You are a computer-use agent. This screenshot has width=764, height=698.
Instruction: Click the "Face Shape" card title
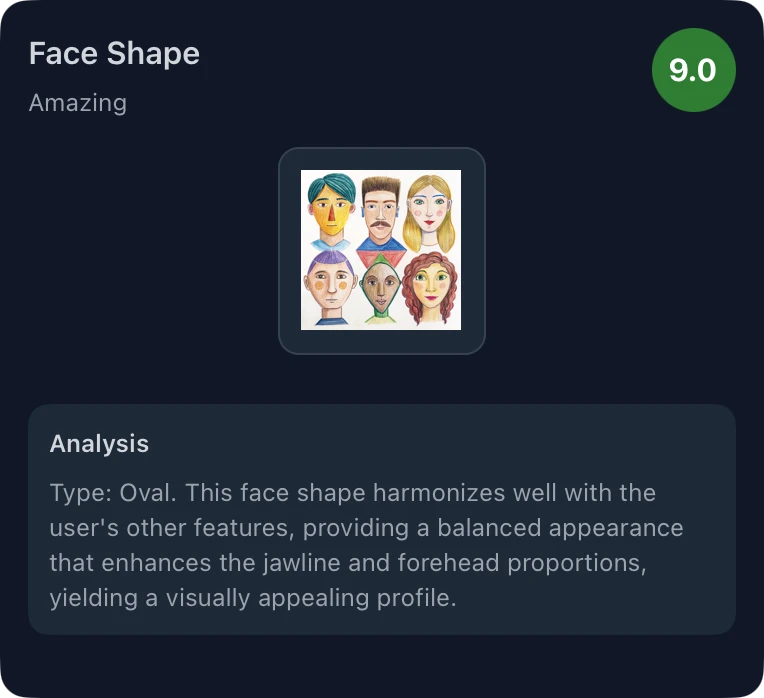(114, 53)
